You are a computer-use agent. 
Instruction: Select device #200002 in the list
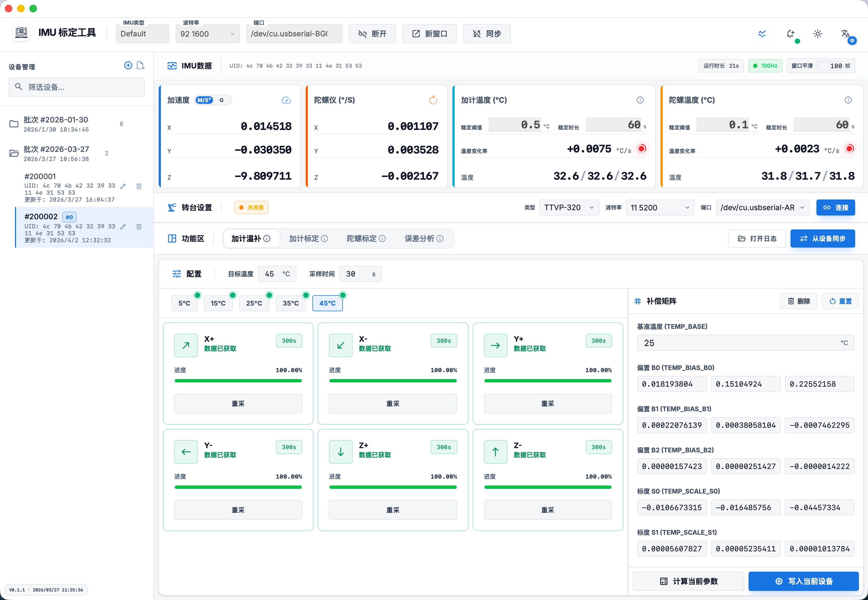84,228
